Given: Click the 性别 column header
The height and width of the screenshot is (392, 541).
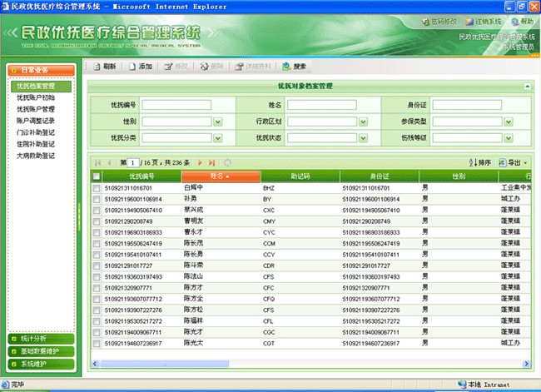Looking at the screenshot, I should point(459,176).
